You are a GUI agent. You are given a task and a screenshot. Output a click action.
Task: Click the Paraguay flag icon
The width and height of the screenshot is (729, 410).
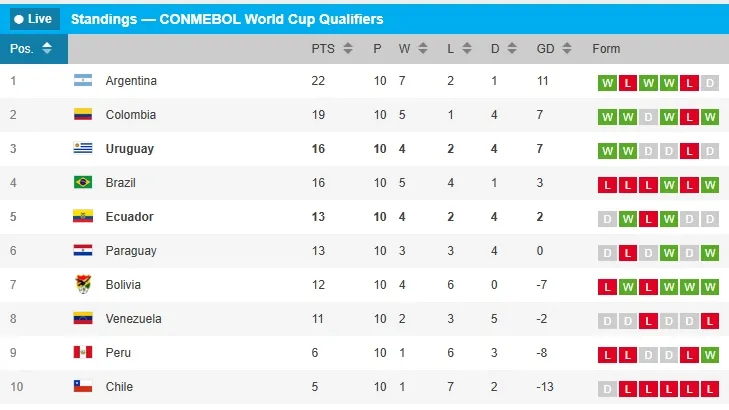click(83, 251)
